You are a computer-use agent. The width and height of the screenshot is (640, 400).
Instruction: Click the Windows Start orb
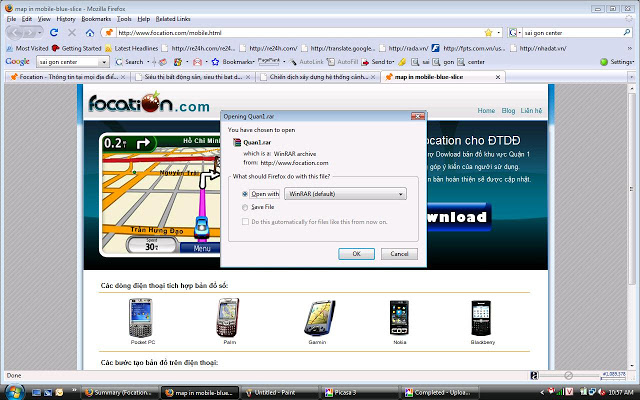coord(14,392)
